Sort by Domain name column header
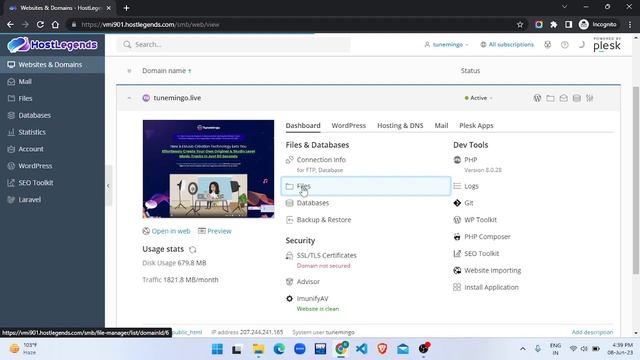 click(x=167, y=71)
